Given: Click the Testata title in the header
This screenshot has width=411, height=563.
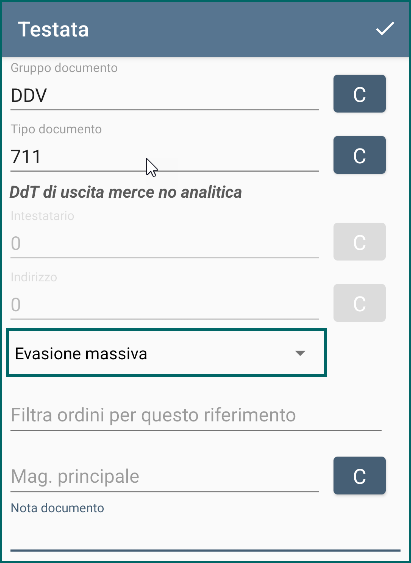Looking at the screenshot, I should pos(53,29).
